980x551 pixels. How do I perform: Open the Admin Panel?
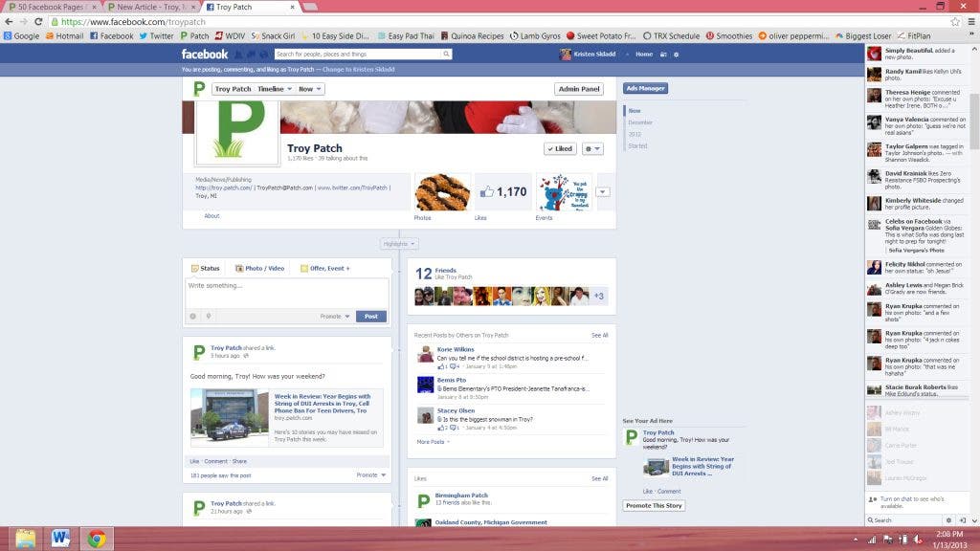pos(579,89)
